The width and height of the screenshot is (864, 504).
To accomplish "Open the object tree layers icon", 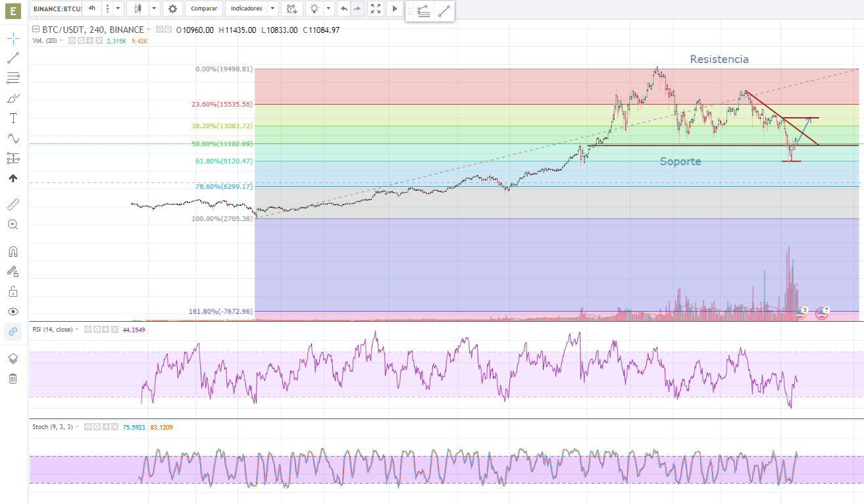I will pos(13,359).
